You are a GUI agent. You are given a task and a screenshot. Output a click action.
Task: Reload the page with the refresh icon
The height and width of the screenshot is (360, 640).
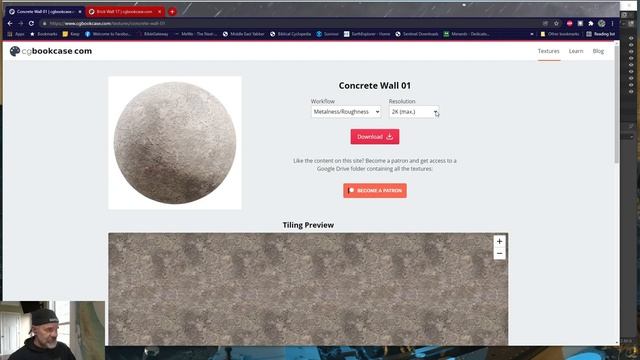[x=31, y=24]
